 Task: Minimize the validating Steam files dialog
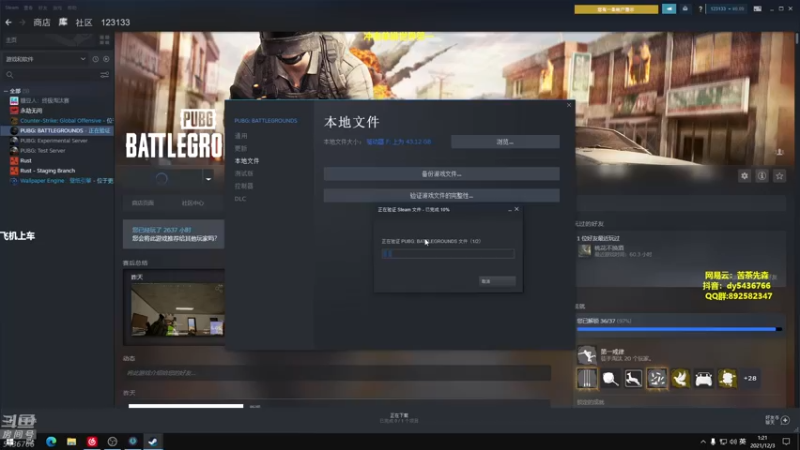(x=510, y=210)
